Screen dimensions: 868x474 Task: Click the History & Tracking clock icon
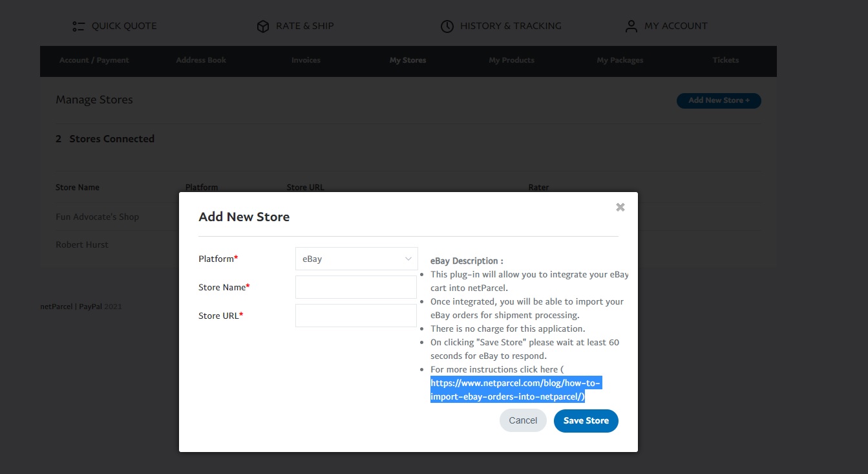pyautogui.click(x=447, y=27)
